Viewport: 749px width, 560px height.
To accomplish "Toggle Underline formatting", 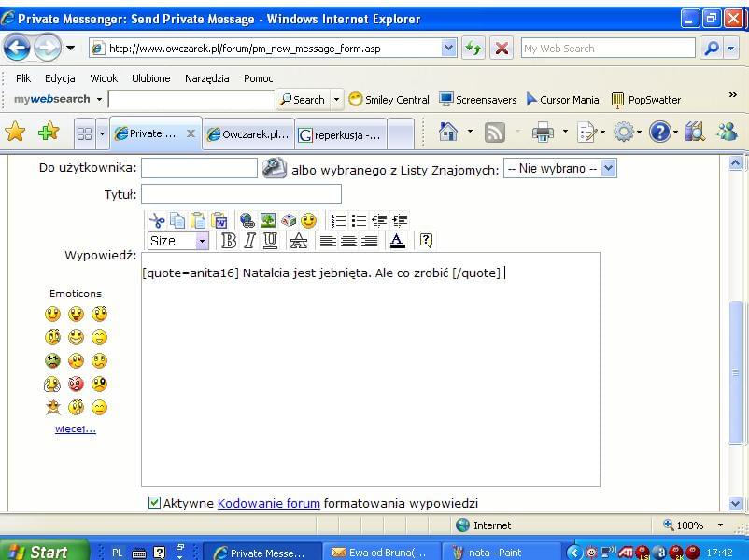I will tap(270, 241).
